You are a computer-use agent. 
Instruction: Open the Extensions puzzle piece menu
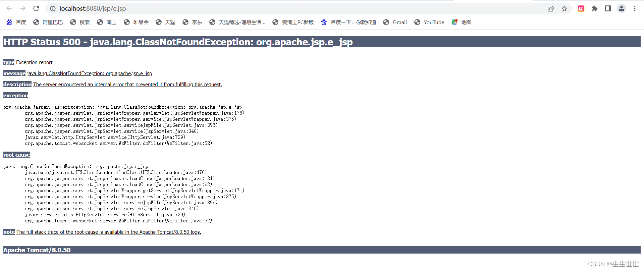(x=594, y=9)
